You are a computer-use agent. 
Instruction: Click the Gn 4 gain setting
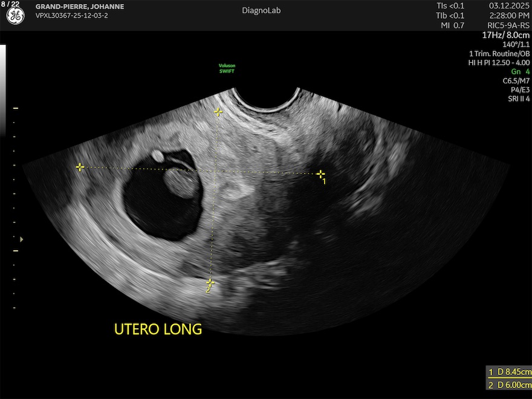coord(519,71)
